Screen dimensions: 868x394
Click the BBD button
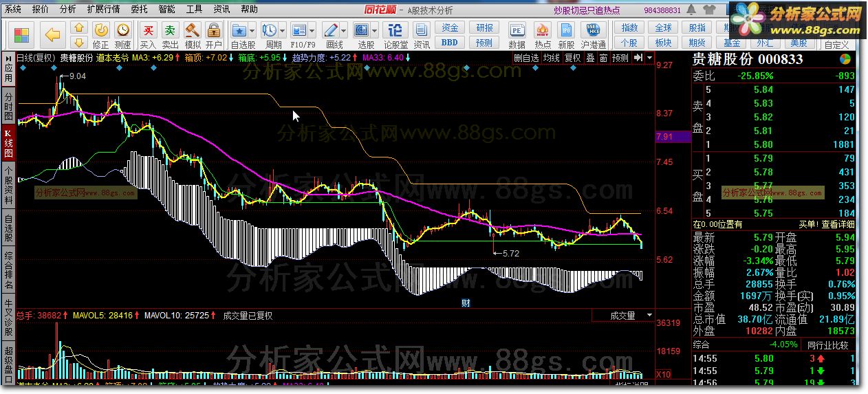pyautogui.click(x=450, y=42)
